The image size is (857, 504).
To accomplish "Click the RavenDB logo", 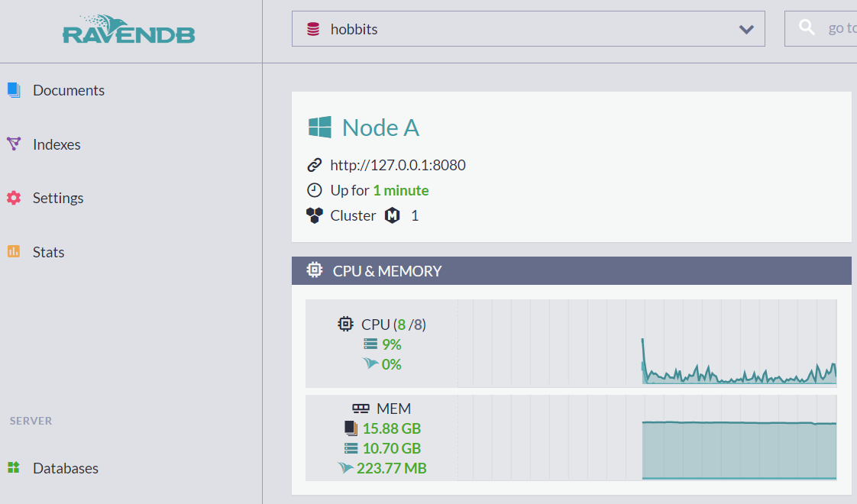I will pos(129,30).
